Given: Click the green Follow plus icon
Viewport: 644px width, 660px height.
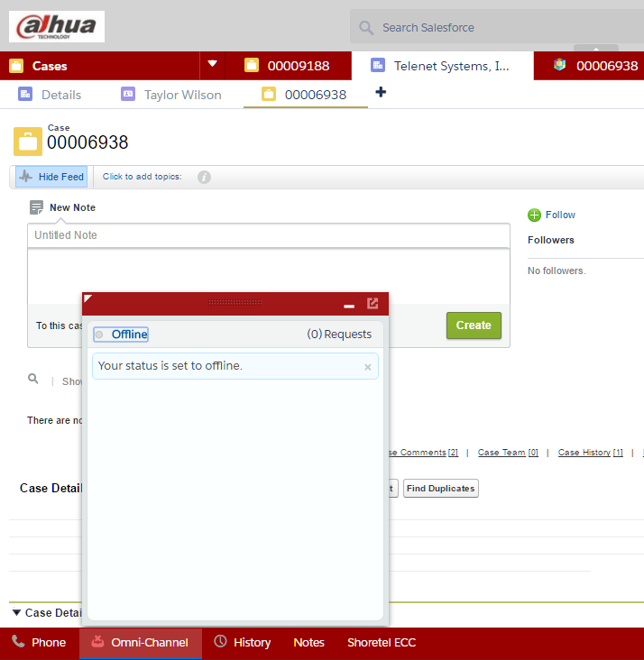Looking at the screenshot, I should pos(534,215).
